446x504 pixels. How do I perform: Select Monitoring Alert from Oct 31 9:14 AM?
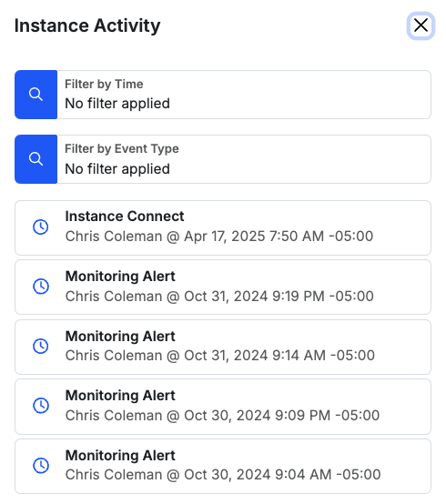point(223,347)
